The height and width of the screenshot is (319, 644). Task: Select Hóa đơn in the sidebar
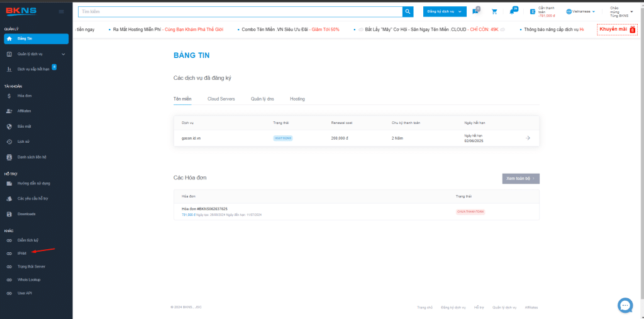click(x=25, y=96)
